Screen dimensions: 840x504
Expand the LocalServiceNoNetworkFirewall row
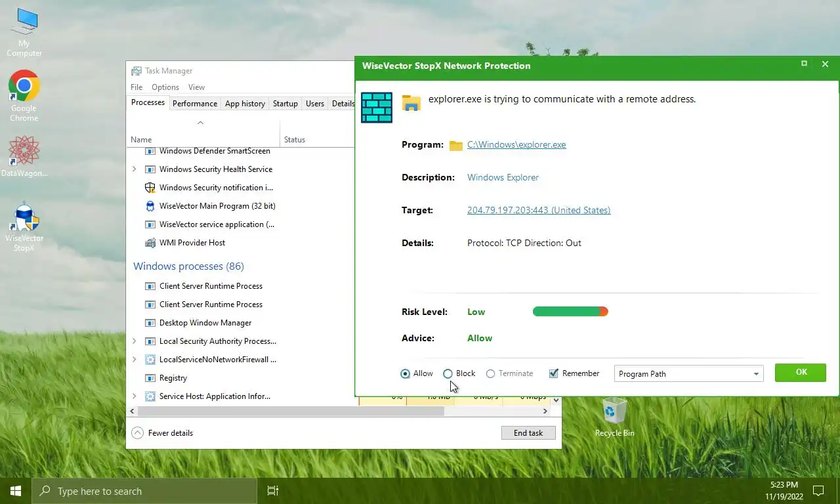[135, 360]
